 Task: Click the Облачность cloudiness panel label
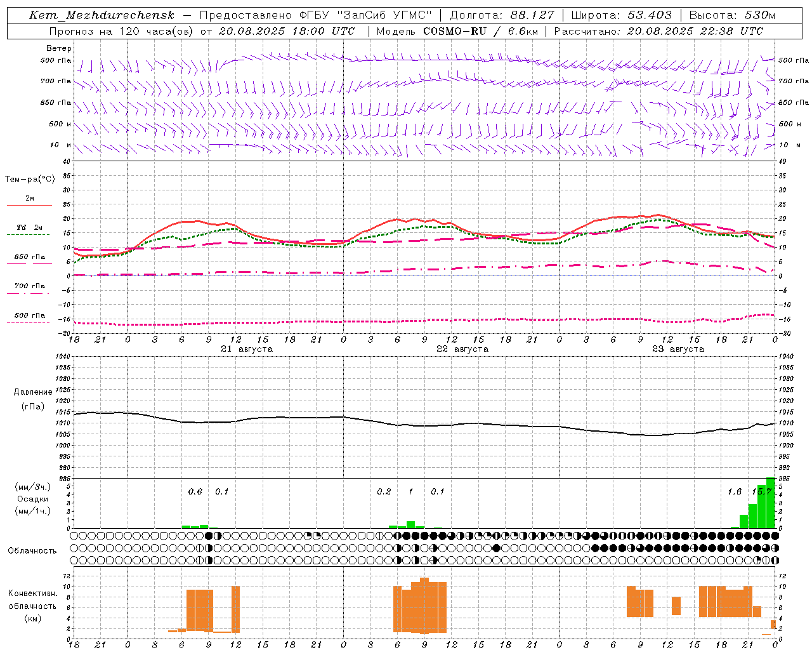click(32, 551)
